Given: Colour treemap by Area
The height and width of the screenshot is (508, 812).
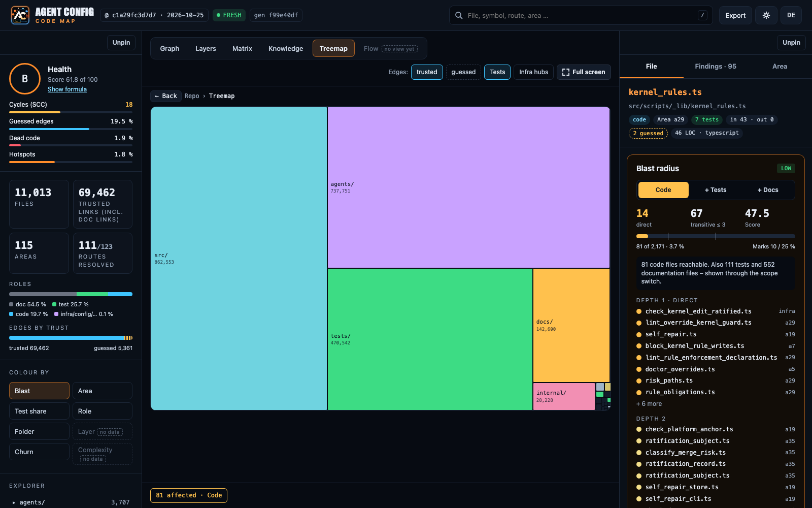Looking at the screenshot, I should click(103, 391).
